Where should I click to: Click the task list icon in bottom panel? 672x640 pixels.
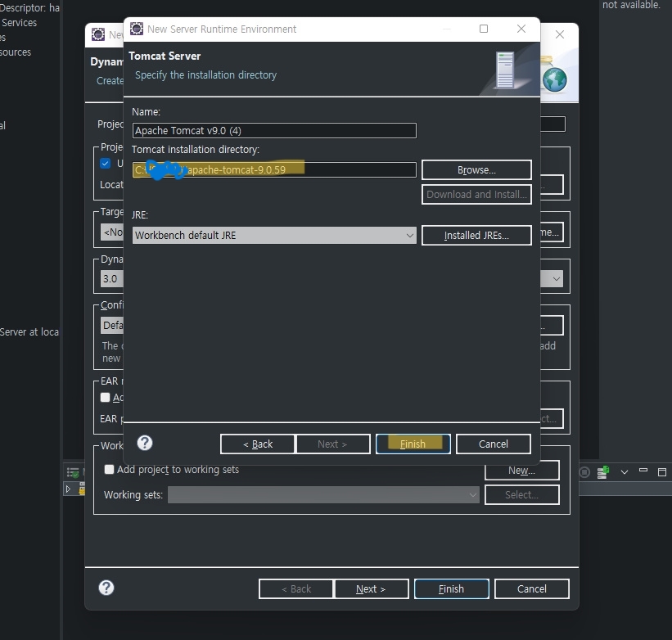73,472
